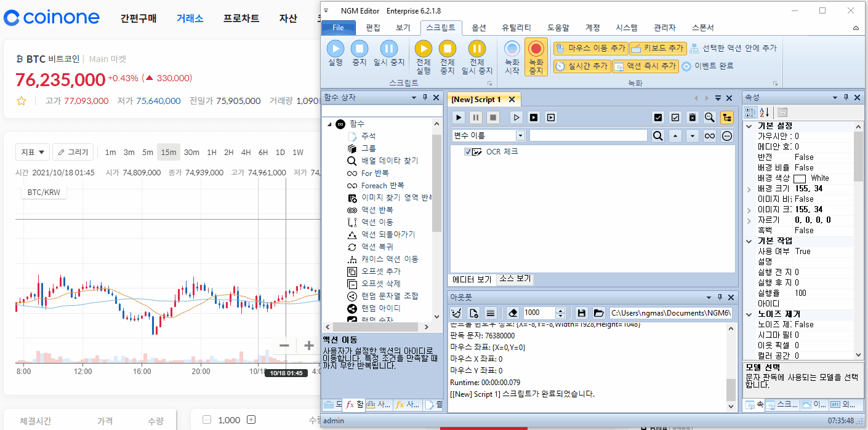Viewport: 868px width, 430px height.
Task: Click the script editor play button
Action: [459, 117]
